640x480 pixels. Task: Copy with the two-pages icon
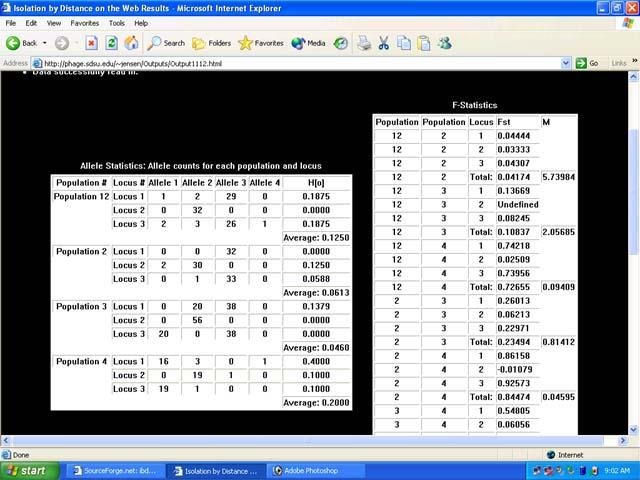pos(404,43)
